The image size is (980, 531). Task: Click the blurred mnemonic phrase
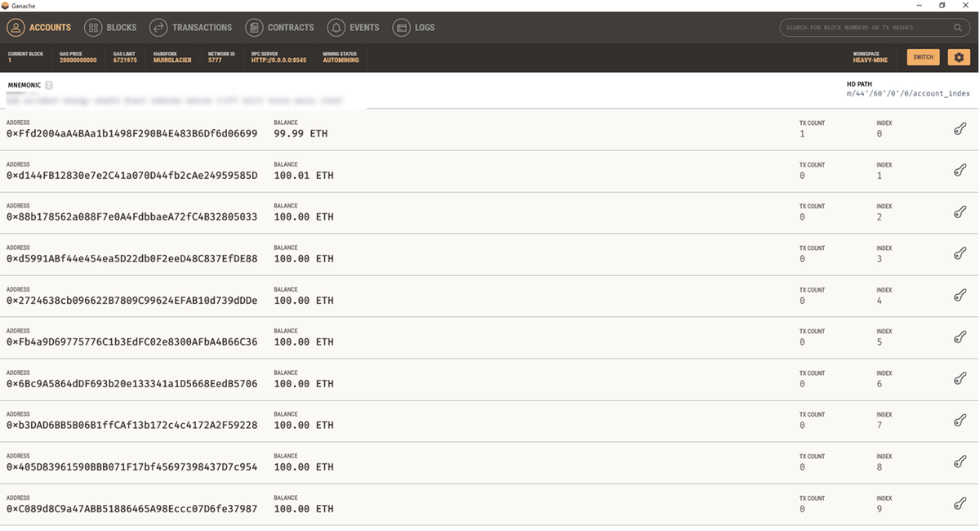tap(174, 100)
